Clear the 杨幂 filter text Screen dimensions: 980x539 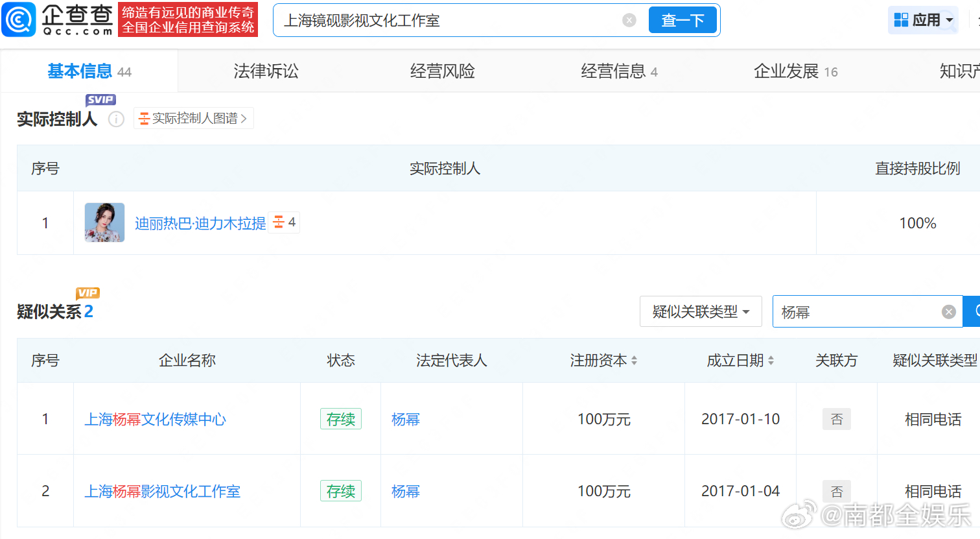coord(949,312)
